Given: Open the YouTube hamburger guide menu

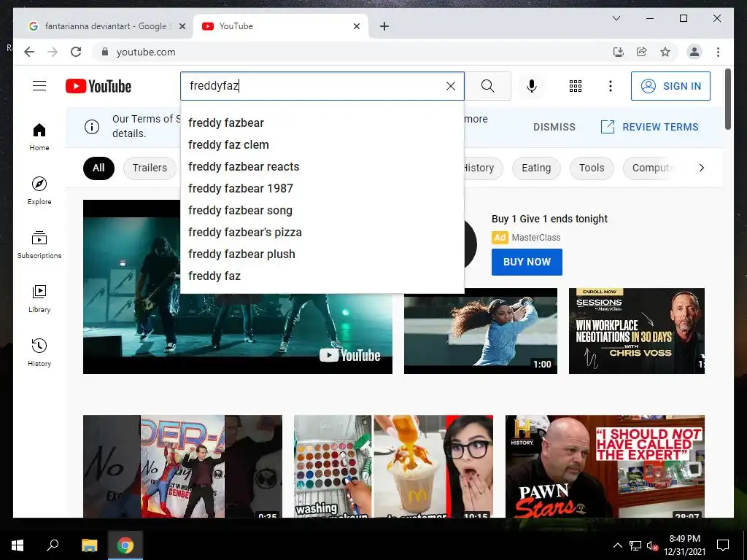Looking at the screenshot, I should coord(39,86).
